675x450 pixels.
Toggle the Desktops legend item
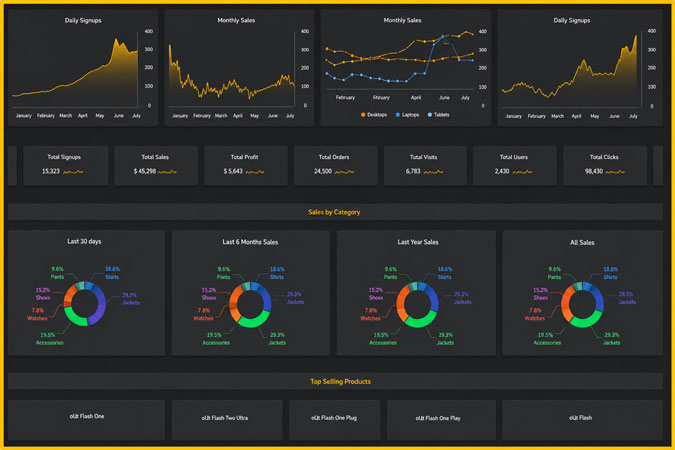(374, 115)
